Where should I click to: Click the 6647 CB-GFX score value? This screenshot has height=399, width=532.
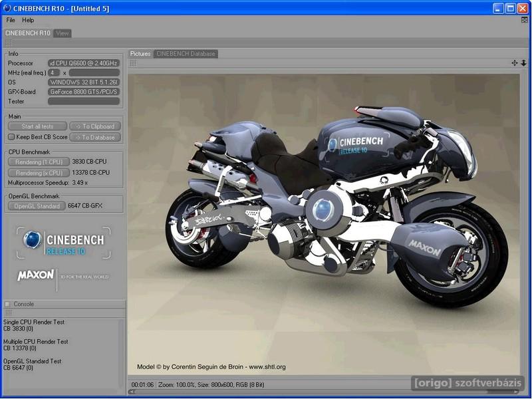(x=85, y=205)
